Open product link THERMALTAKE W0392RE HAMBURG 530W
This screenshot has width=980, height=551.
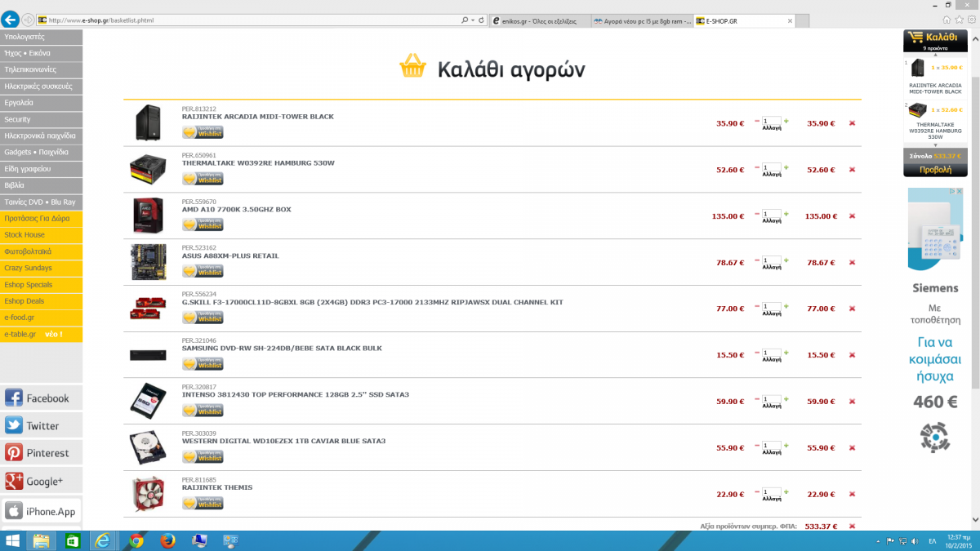point(258,163)
